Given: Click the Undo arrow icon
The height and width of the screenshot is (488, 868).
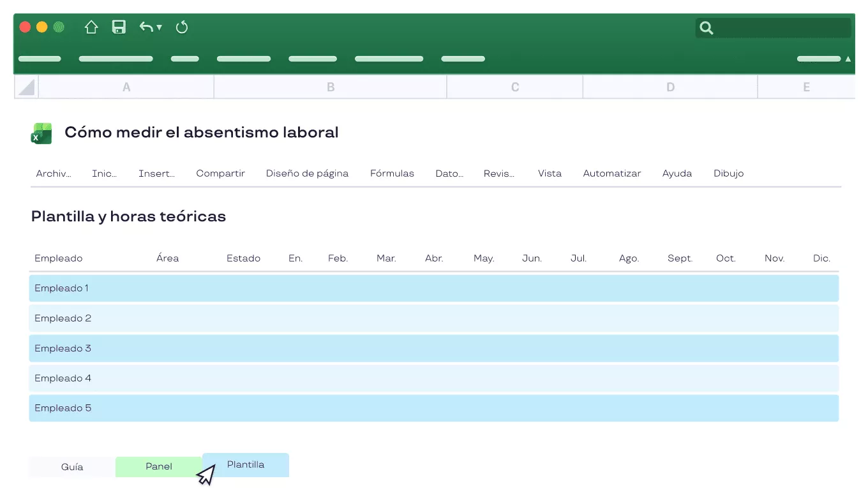Looking at the screenshot, I should tap(146, 27).
